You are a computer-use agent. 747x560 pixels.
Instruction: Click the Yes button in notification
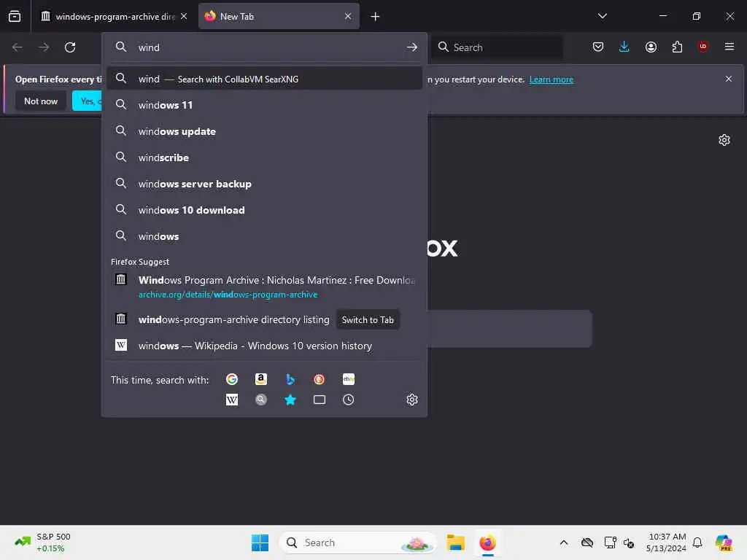[x=88, y=101]
